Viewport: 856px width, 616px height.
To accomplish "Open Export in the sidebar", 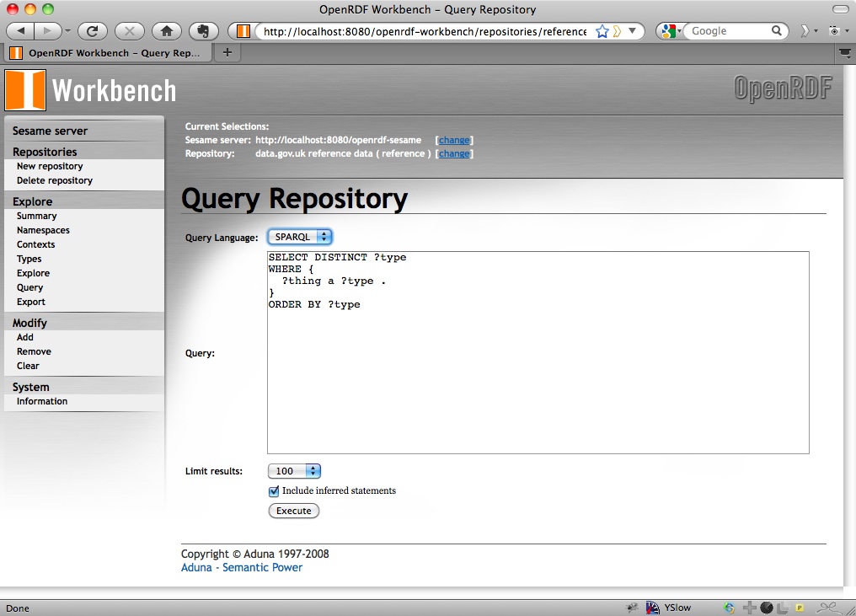I will point(31,302).
